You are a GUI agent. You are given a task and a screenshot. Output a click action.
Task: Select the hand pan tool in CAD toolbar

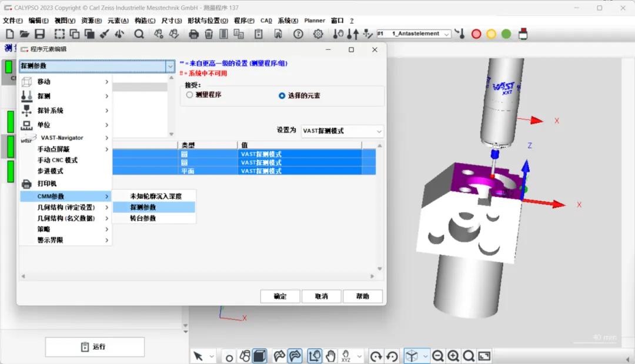[x=331, y=356]
